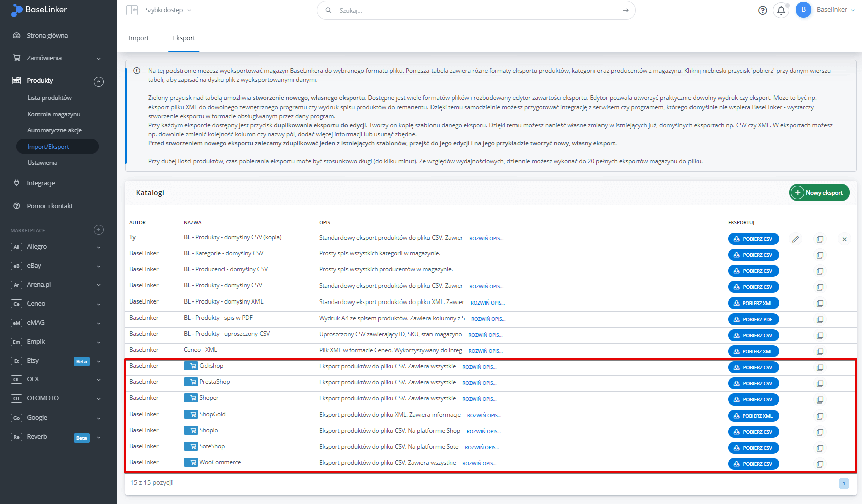
Task: Expand the Empik marketplace menu
Action: [99, 342]
